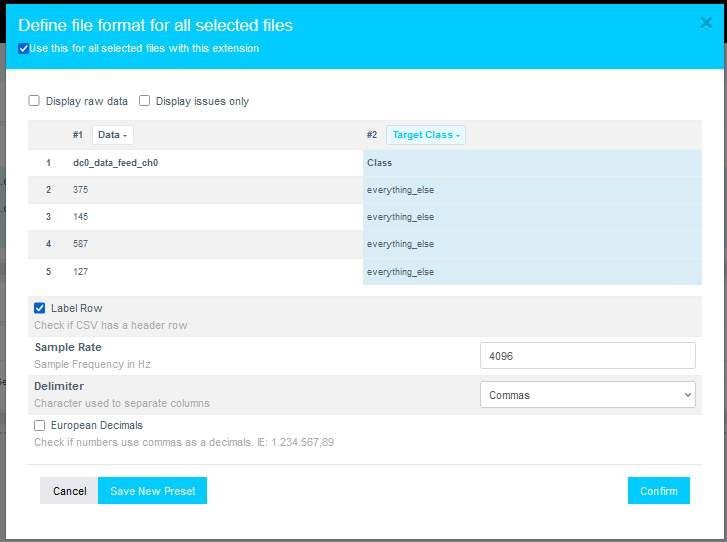Click data cell with value 587
Screen dimensions: 727x542
click(x=82, y=244)
